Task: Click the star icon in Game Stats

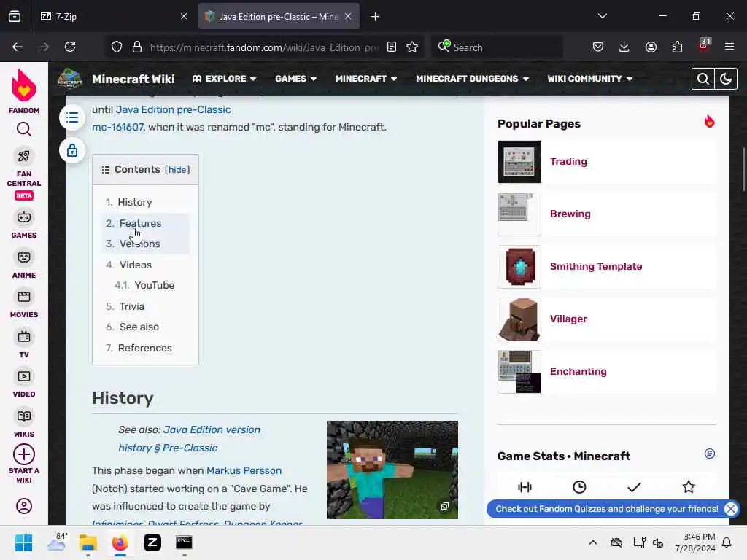Action: [689, 486]
